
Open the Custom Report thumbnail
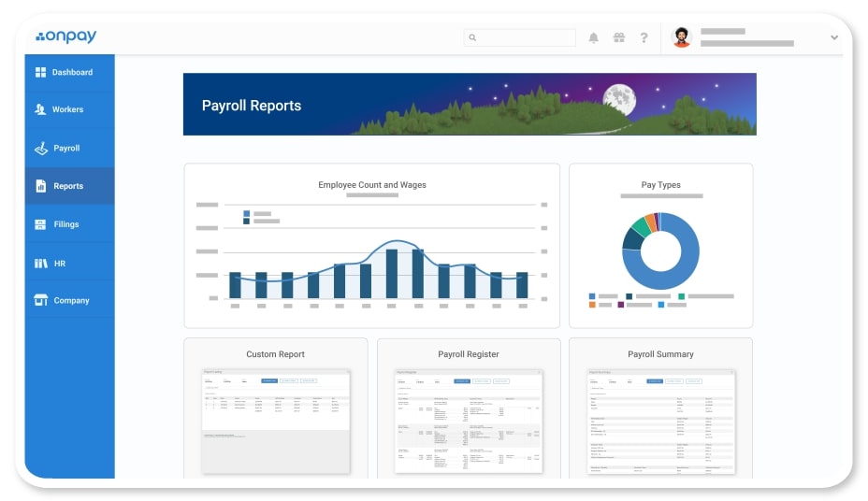(275, 420)
